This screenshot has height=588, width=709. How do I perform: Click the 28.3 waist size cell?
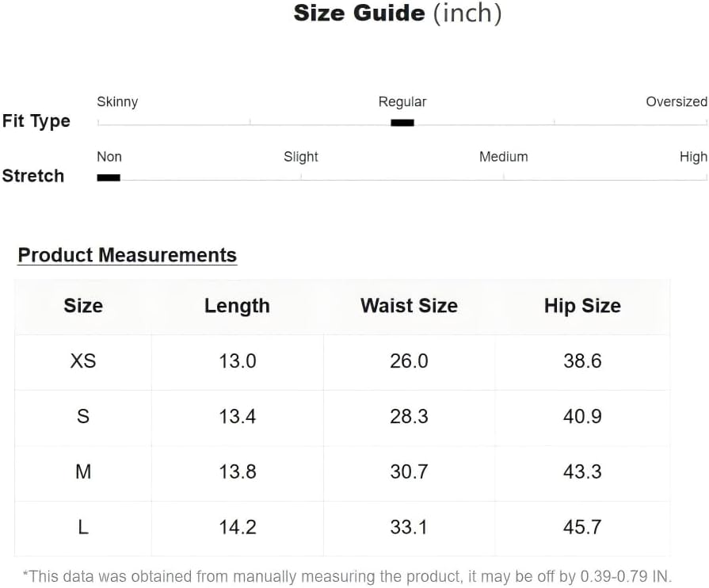(409, 417)
